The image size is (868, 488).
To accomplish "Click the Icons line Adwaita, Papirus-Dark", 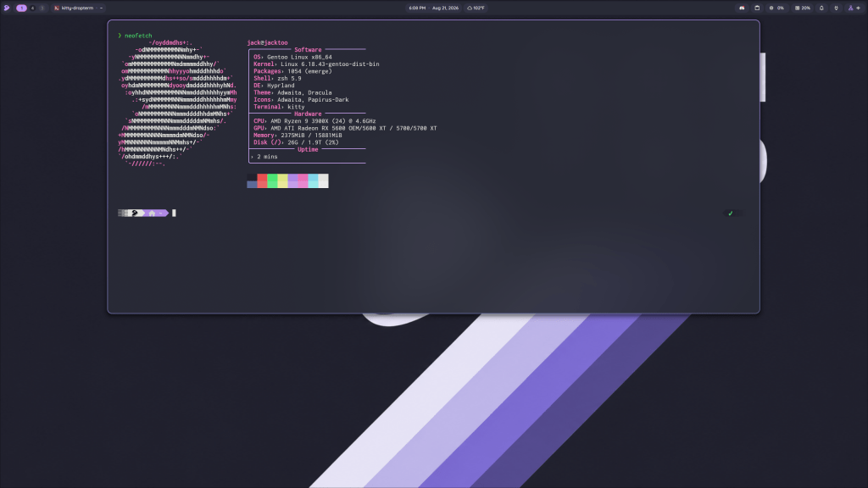I will coord(301,100).
